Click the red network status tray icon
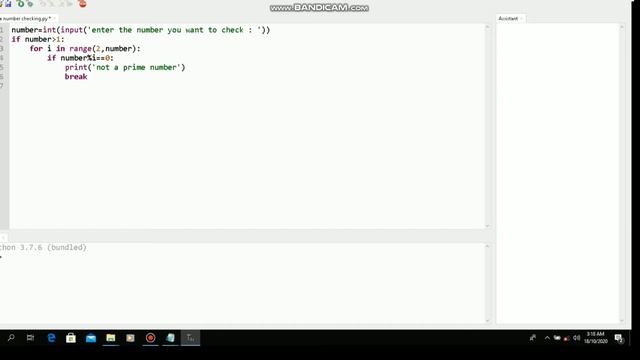Screen dimensions: 640x360 [x=567, y=338]
